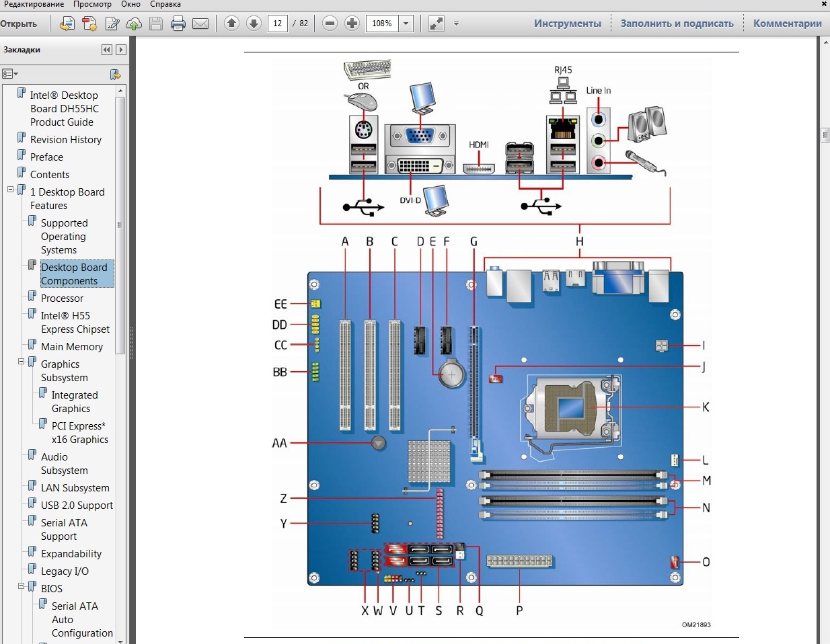Open the Просмотр menu
Image resolution: width=830 pixels, height=644 pixels.
(92, 4)
